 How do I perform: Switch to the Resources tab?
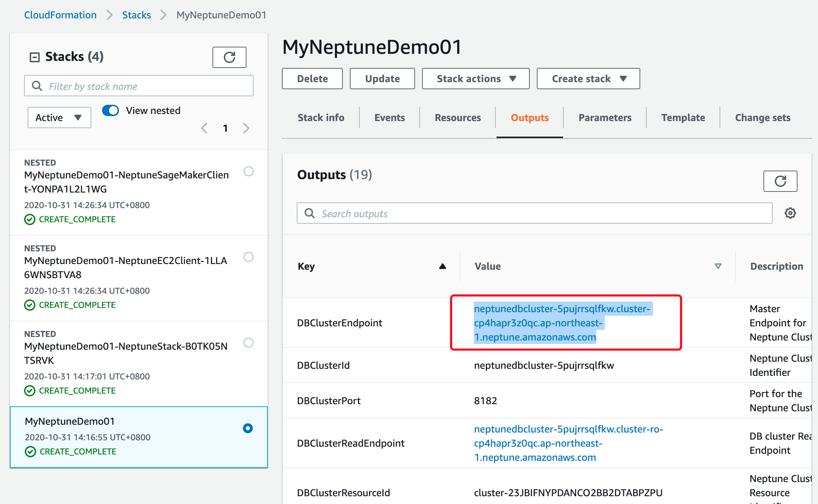[x=458, y=118]
